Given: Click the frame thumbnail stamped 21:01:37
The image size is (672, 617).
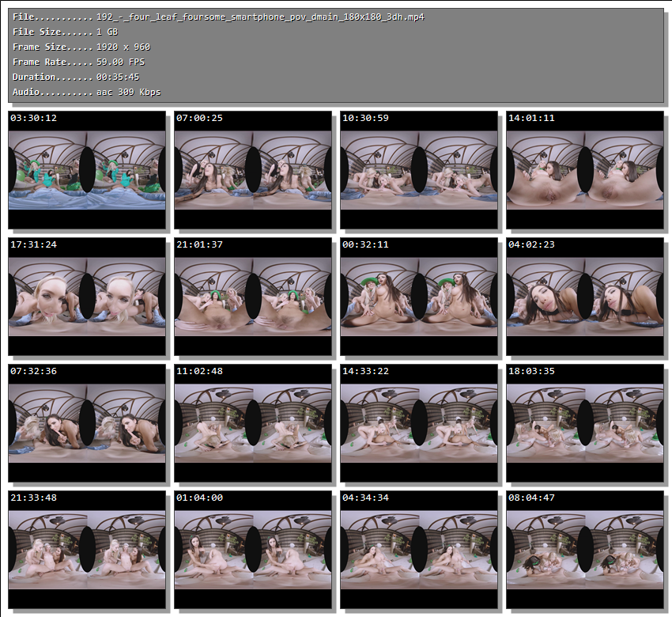Looking at the screenshot, I should [253, 297].
